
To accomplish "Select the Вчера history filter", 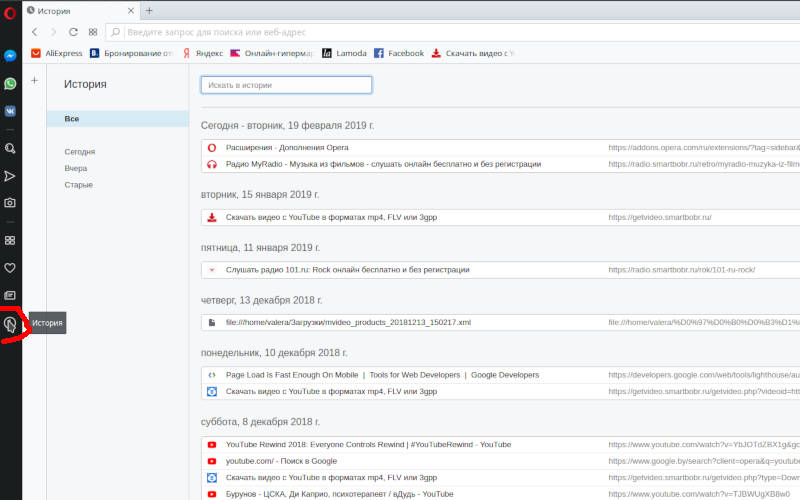I will (x=76, y=168).
